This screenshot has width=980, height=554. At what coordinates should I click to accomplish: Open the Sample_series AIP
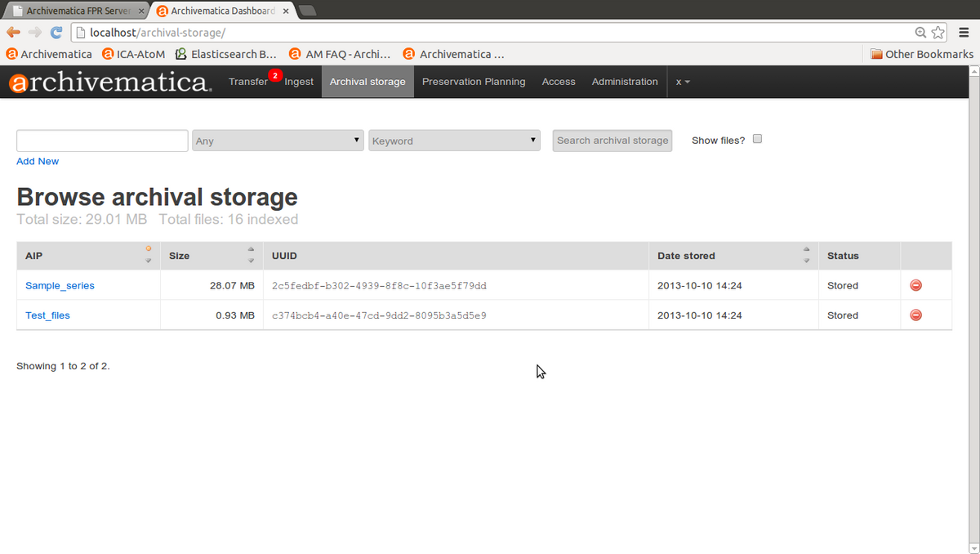60,285
